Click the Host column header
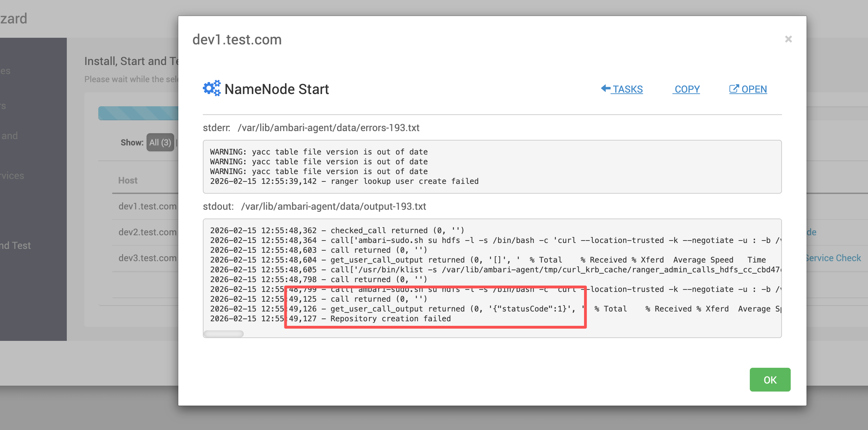Screen dimensions: 868x430 coord(128,180)
